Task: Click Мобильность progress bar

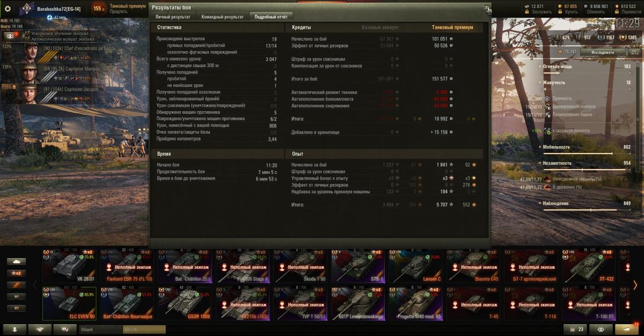Action: pyautogui.click(x=587, y=153)
